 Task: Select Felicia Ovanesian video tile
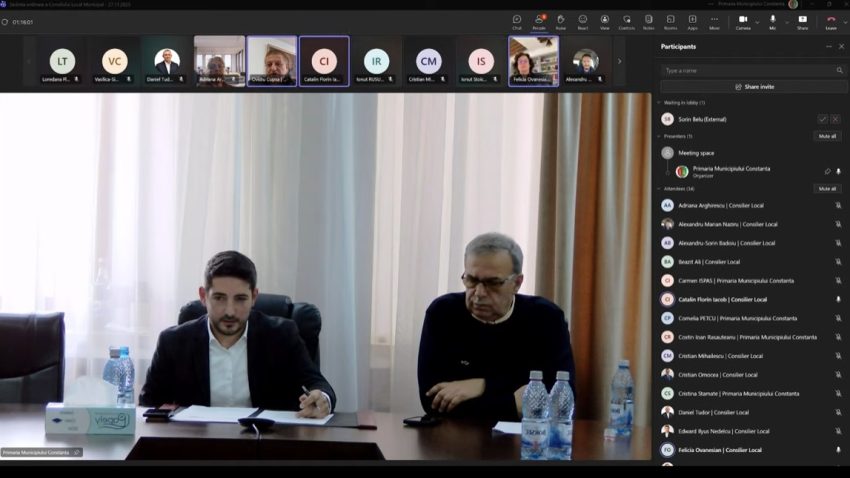(533, 61)
